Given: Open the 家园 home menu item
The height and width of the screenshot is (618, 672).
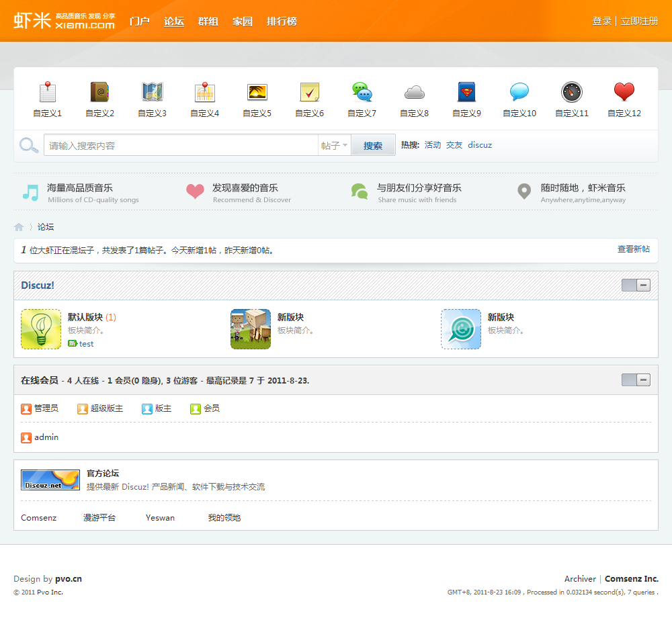Looking at the screenshot, I should (243, 21).
